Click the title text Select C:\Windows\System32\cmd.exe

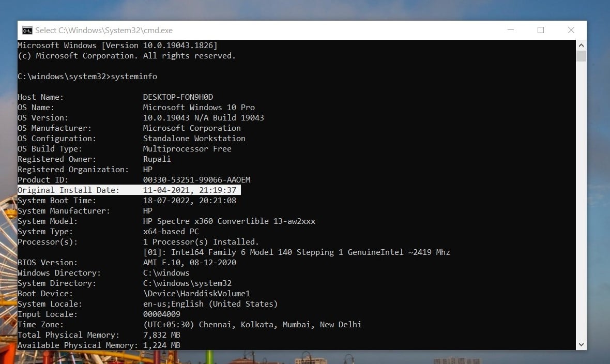(x=104, y=31)
